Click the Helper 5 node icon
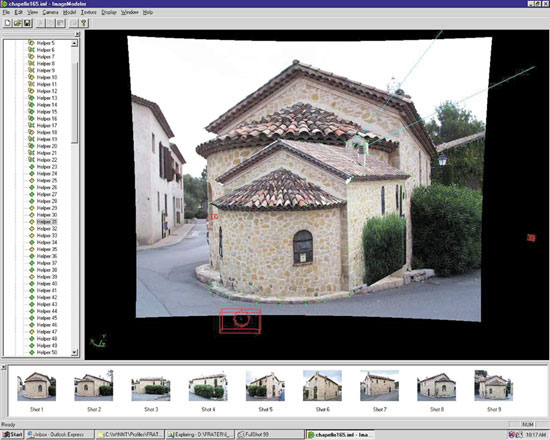 point(31,43)
